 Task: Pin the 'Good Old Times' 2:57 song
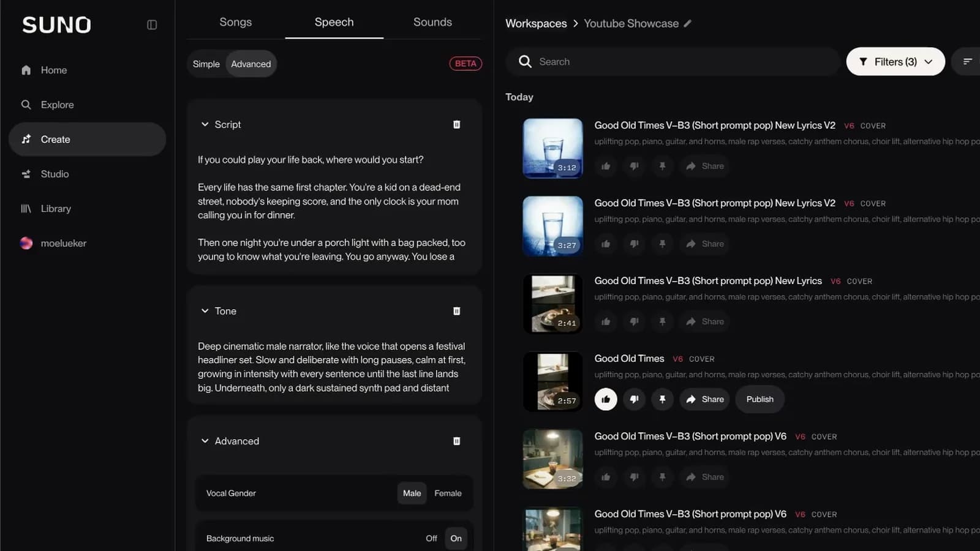coord(662,399)
